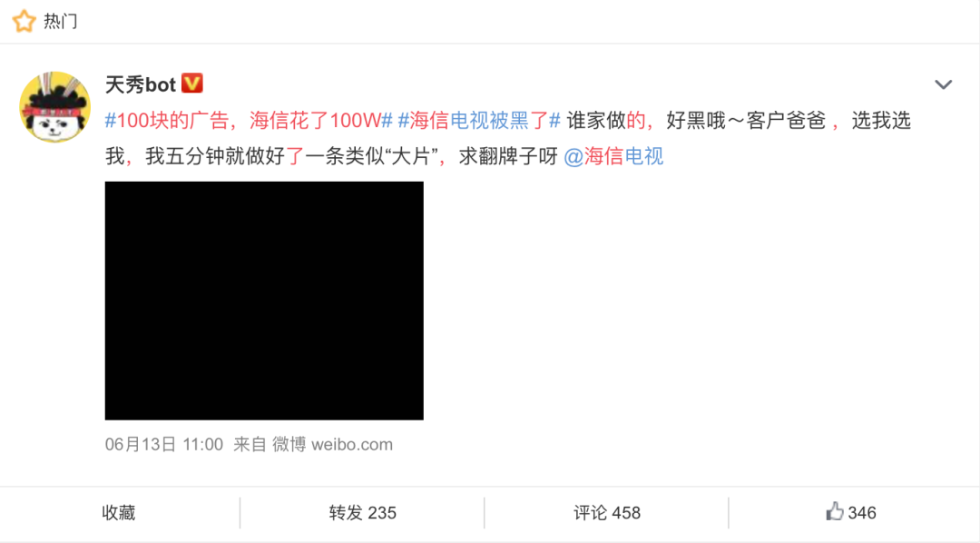Open 评论 458 comments

coord(607,513)
